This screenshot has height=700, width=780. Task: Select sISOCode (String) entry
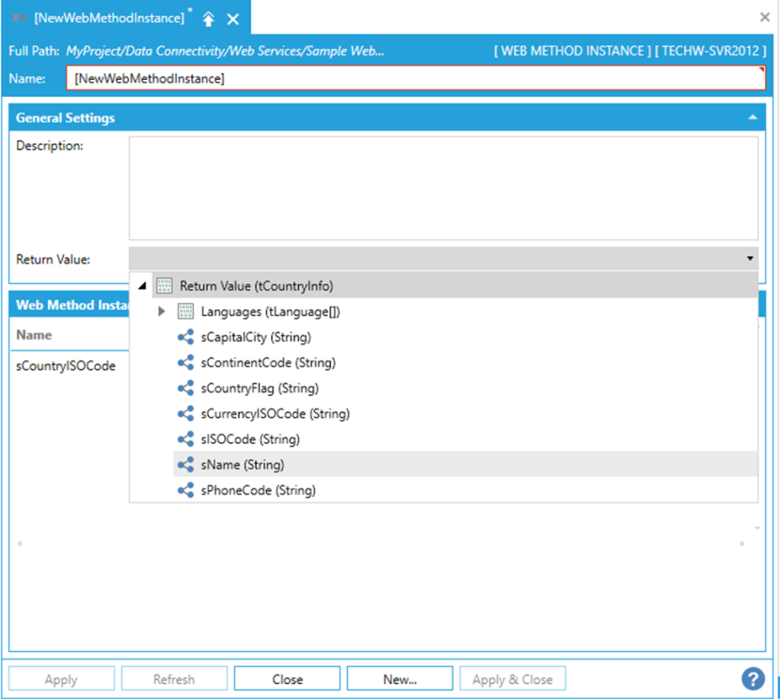tap(248, 438)
